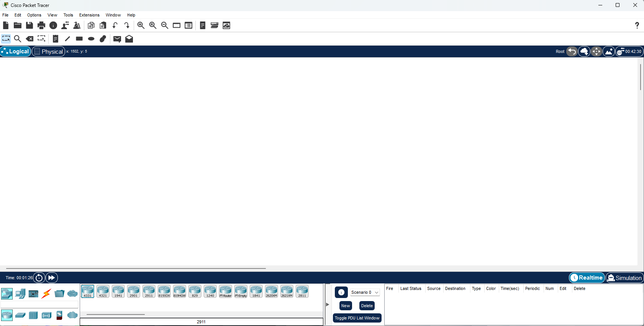Click the Fast Forward Time button

pyautogui.click(x=52, y=278)
